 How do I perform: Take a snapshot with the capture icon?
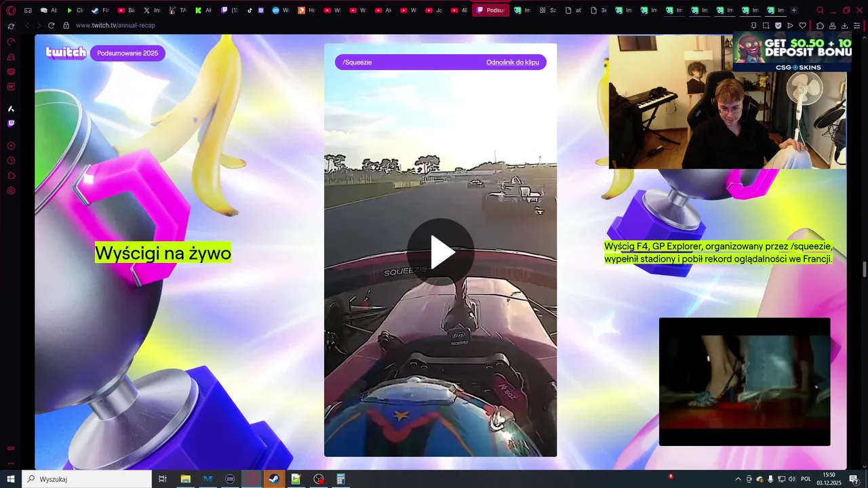pyautogui.click(x=766, y=25)
